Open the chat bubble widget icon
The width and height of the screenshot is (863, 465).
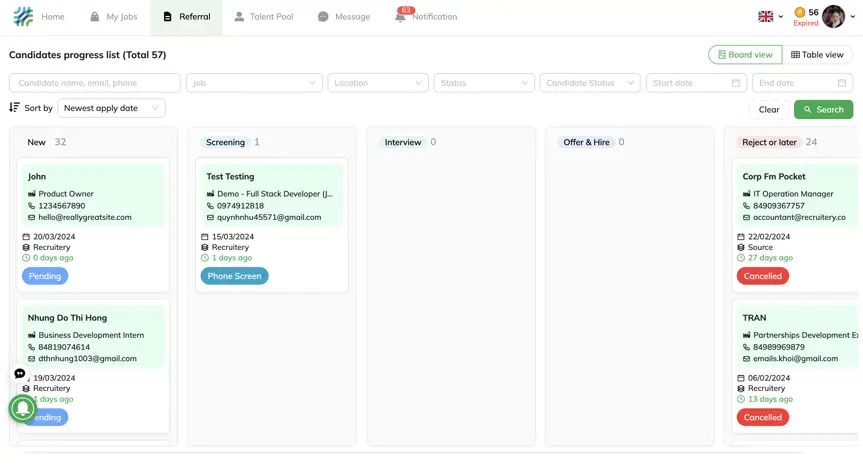point(20,374)
